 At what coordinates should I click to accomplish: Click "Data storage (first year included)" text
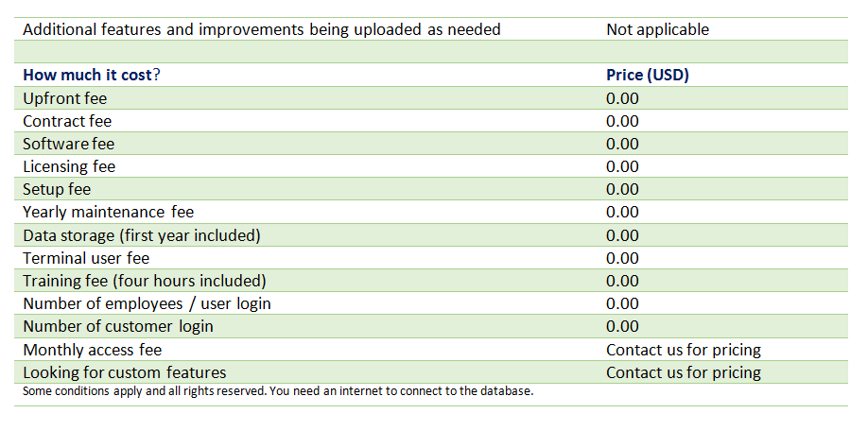pyautogui.click(x=141, y=235)
